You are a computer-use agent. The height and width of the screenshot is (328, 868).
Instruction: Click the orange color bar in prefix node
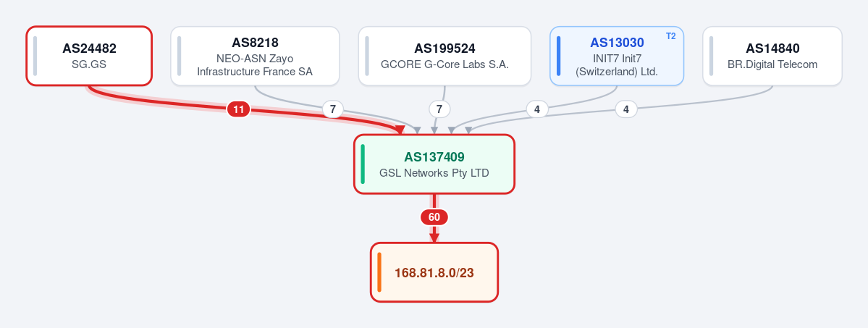pyautogui.click(x=379, y=272)
